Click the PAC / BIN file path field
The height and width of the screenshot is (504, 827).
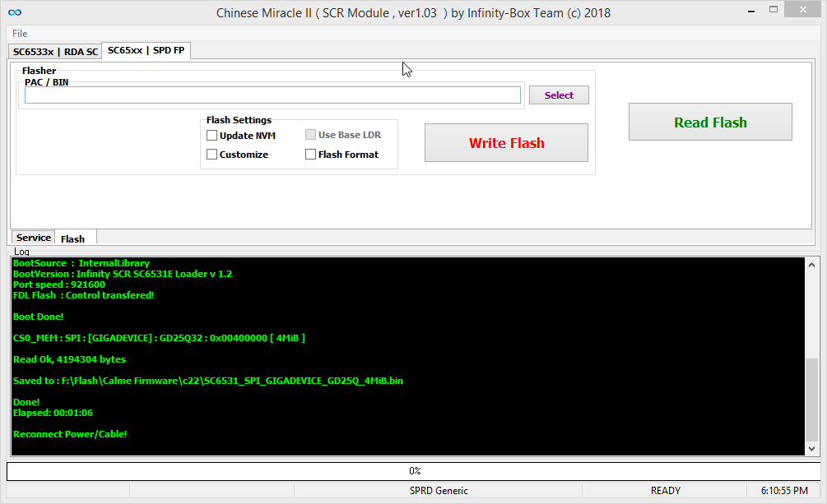(x=272, y=95)
